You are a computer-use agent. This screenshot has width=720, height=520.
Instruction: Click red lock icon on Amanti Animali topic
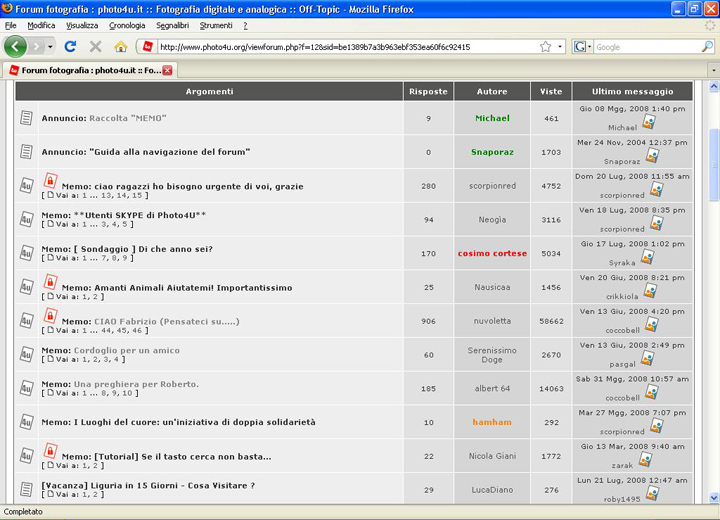(50, 283)
